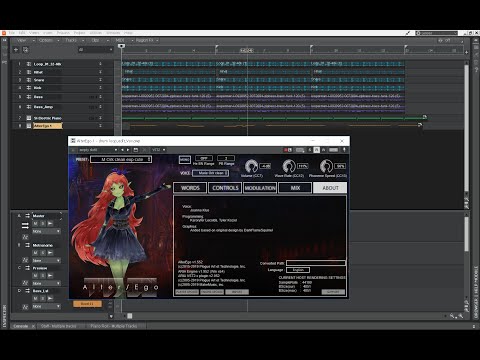Toggle solo on Master bus
480x360 pixels.
pos(42,223)
